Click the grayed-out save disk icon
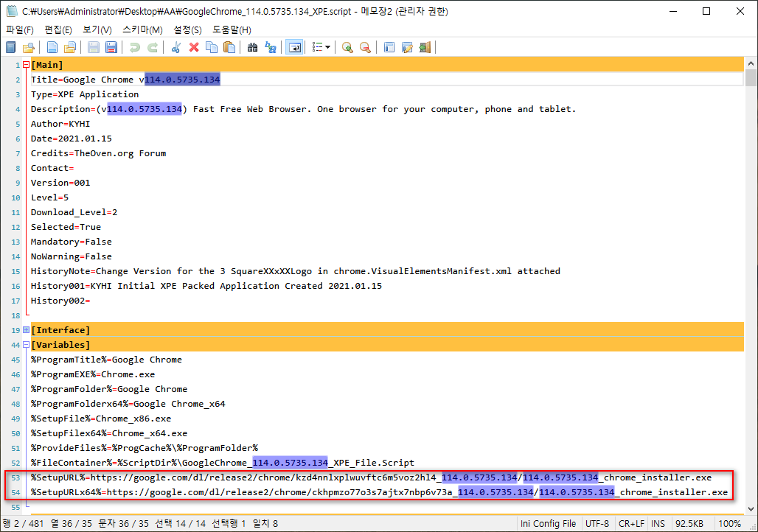This screenshot has width=758, height=532. [94, 47]
